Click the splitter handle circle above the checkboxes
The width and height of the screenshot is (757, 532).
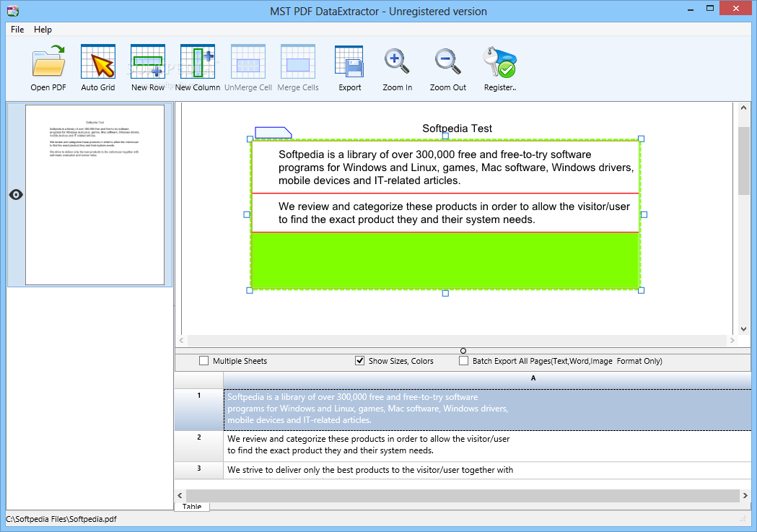(x=463, y=351)
